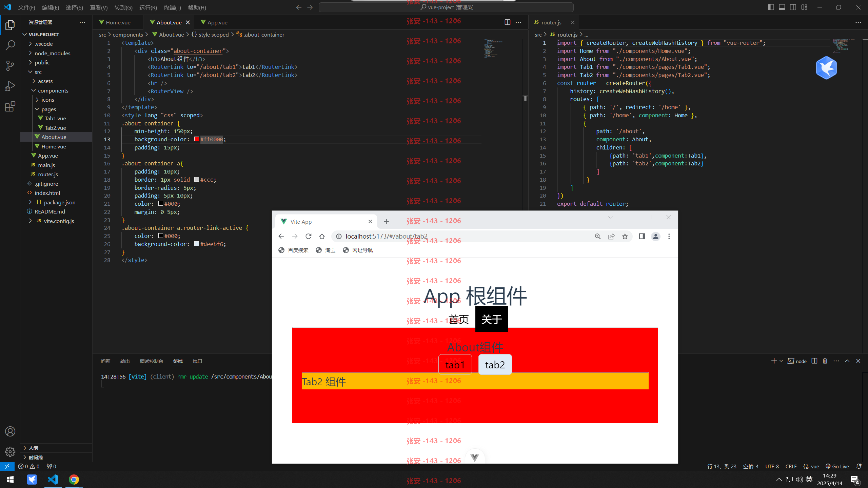868x488 pixels.
Task: Open Explorer panel more actions menu
Action: tap(82, 22)
